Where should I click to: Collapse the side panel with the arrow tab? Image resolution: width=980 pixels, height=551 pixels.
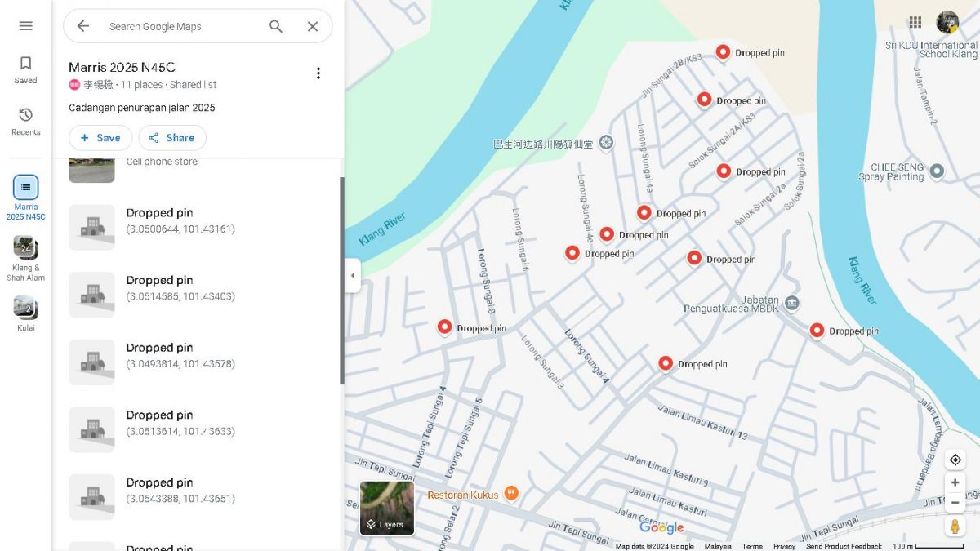coord(352,275)
